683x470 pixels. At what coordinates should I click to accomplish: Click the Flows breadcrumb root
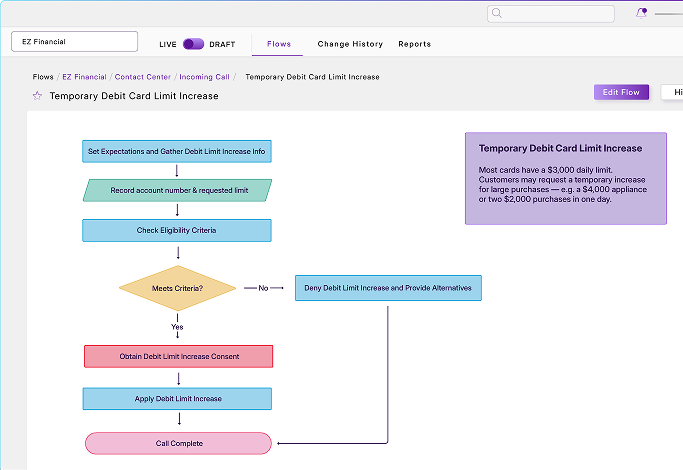click(x=43, y=77)
